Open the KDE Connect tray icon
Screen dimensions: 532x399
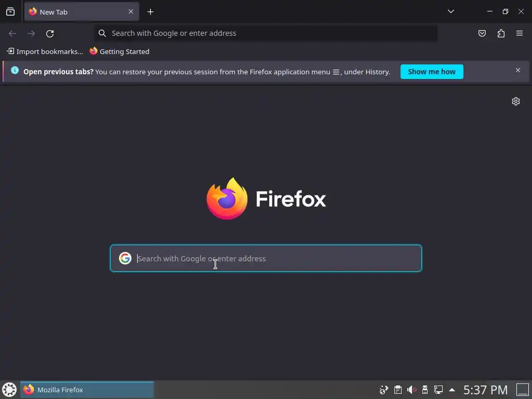pyautogui.click(x=384, y=390)
